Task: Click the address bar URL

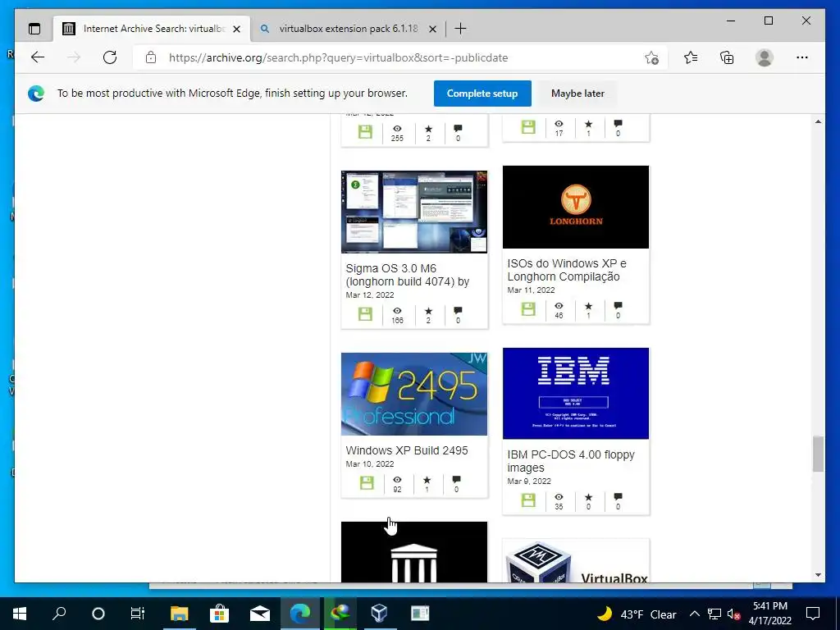Action: [338, 58]
